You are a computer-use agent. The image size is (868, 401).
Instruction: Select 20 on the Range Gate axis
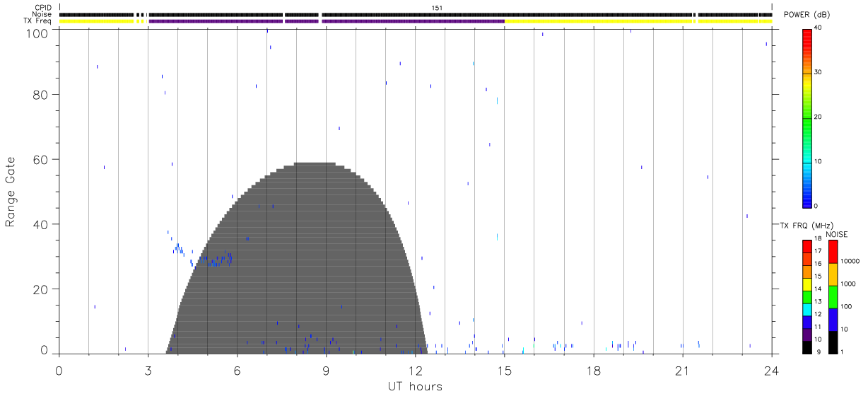click(40, 289)
